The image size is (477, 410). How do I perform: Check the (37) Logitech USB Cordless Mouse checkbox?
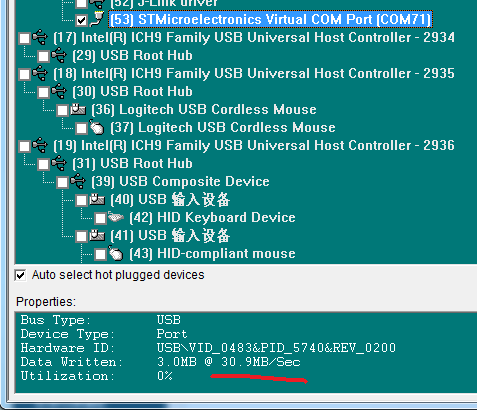(82, 128)
